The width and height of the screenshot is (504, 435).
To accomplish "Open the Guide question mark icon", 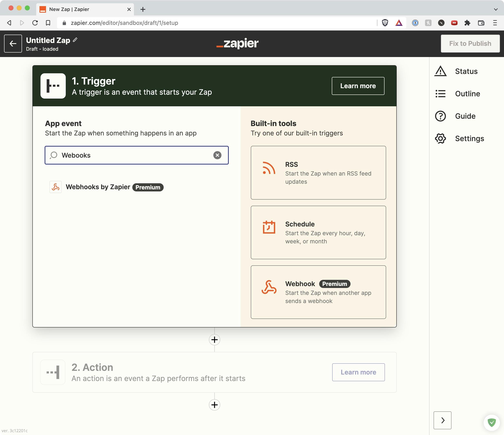I will pyautogui.click(x=440, y=116).
